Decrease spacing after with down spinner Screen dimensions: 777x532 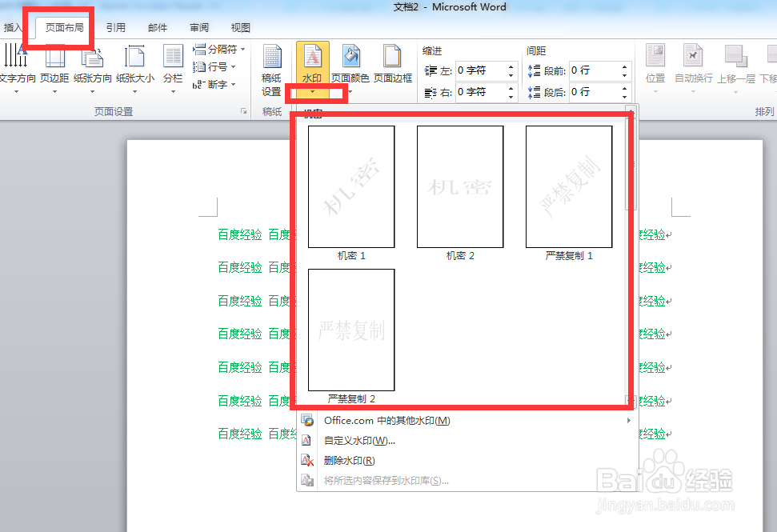(624, 97)
